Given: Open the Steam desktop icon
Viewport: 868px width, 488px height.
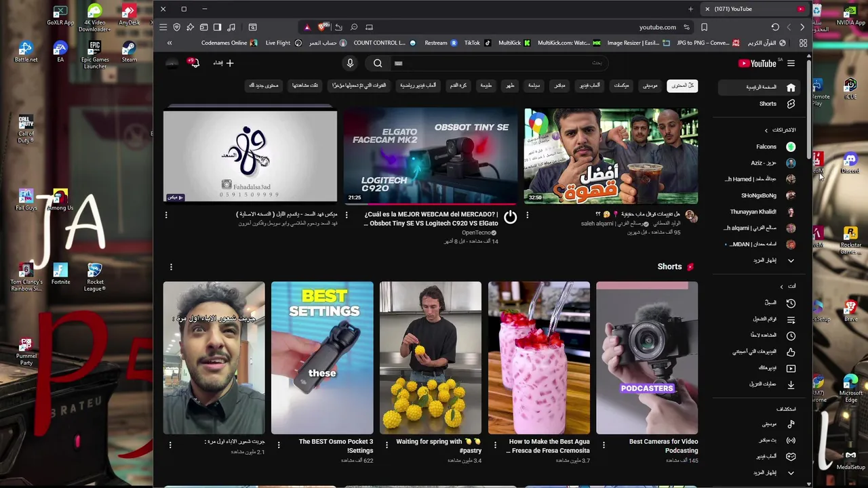Looking at the screenshot, I should 129,52.
